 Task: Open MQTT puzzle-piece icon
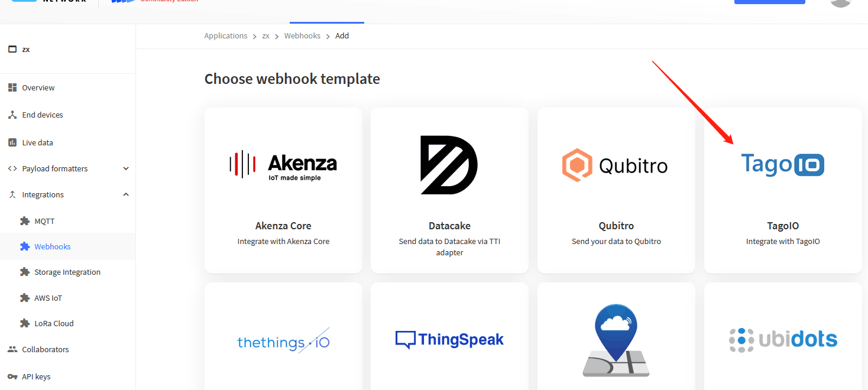pos(25,221)
